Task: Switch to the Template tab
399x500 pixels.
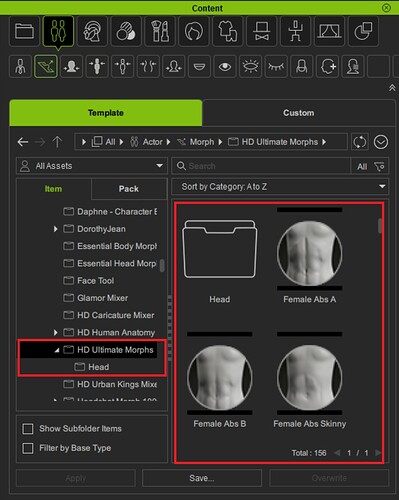Action: tap(106, 113)
